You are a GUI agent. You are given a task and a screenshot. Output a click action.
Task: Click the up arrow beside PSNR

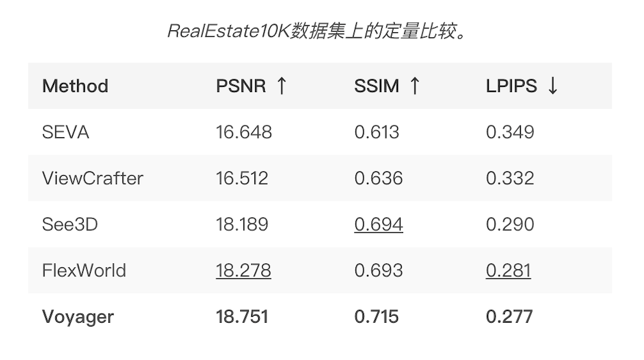[280, 86]
